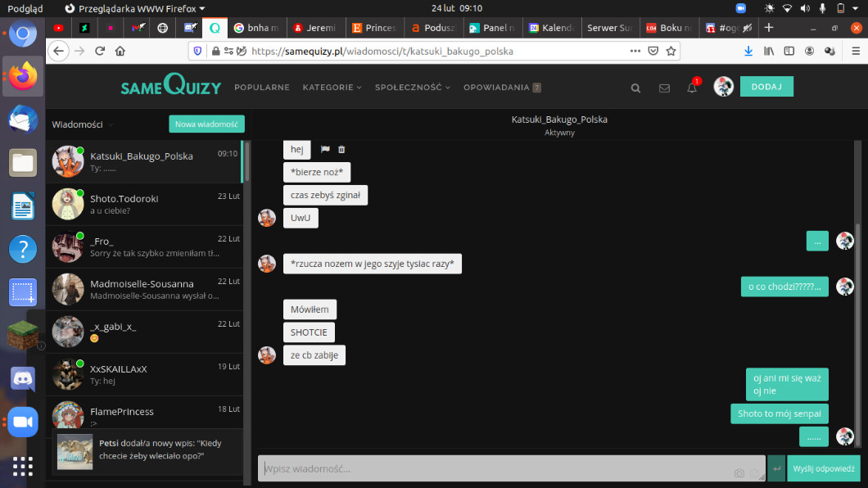
Task: Delete the 'hej' message with trash icon
Action: (x=341, y=149)
